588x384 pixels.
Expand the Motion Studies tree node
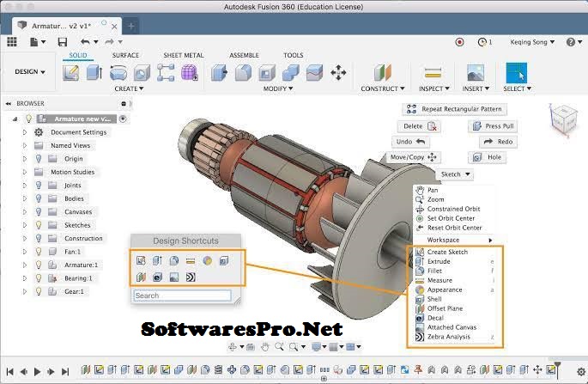(x=25, y=172)
